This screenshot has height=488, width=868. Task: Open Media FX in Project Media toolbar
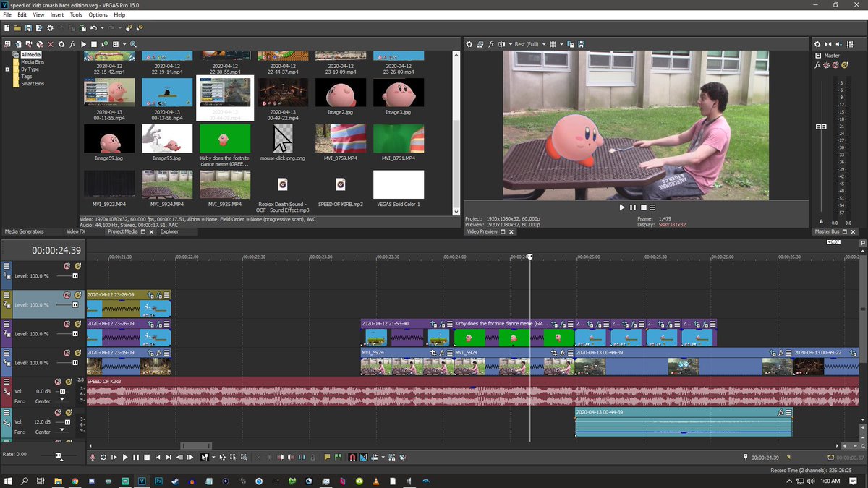[x=72, y=44]
